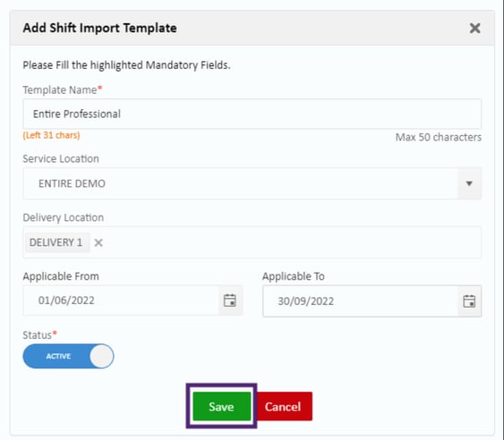Image resolution: width=504 pixels, height=440 pixels.
Task: Click the Max 50 characters hint
Action: (x=438, y=138)
